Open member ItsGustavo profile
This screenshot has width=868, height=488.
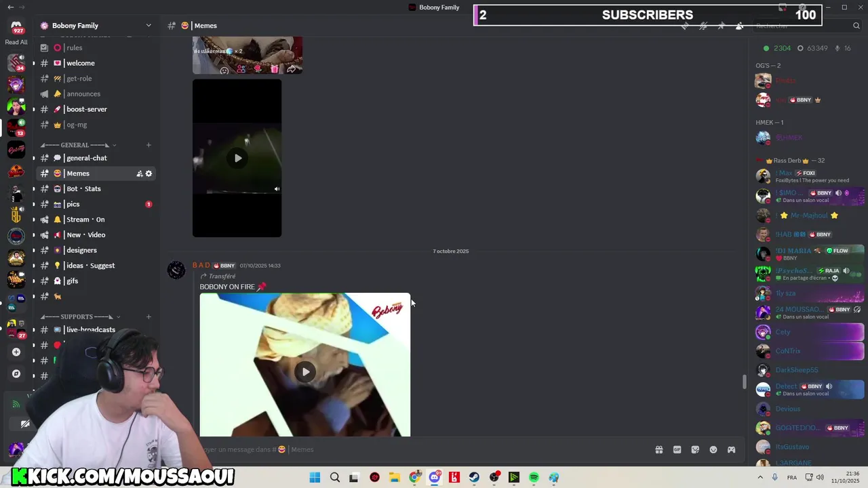click(809, 447)
